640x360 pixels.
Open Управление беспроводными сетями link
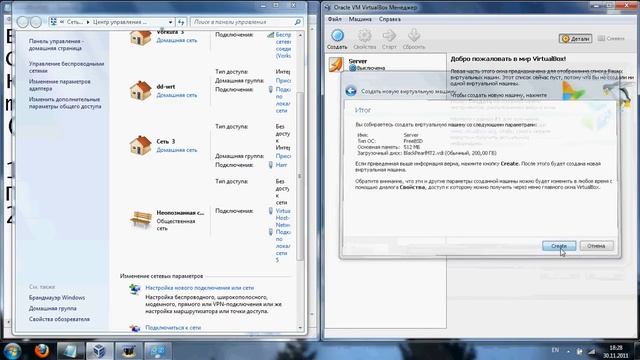[66, 67]
